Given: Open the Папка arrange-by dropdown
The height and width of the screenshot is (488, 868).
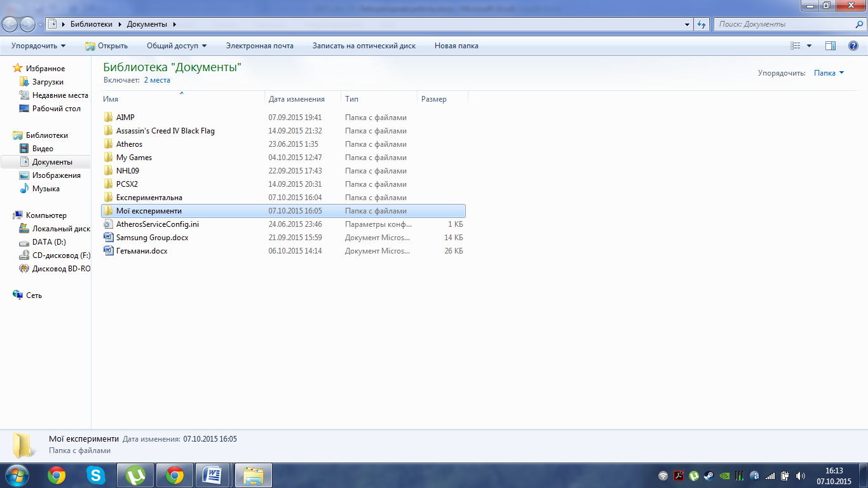Looking at the screenshot, I should [829, 73].
